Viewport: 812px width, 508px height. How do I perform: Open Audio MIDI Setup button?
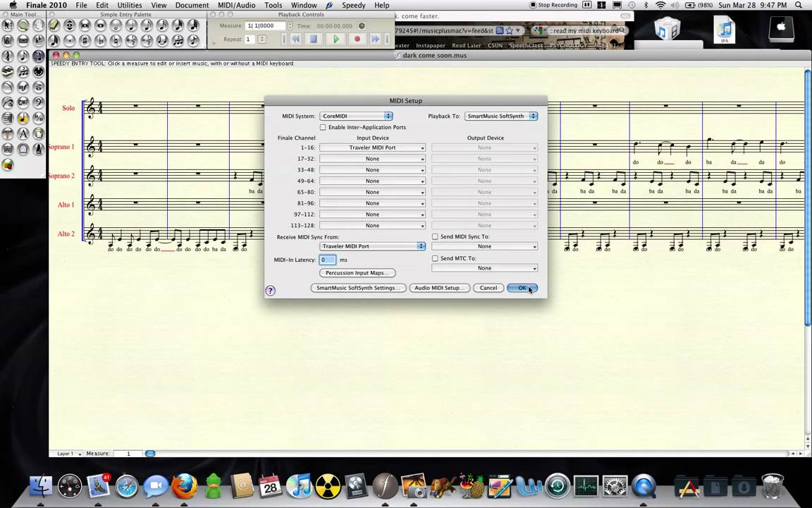point(439,288)
